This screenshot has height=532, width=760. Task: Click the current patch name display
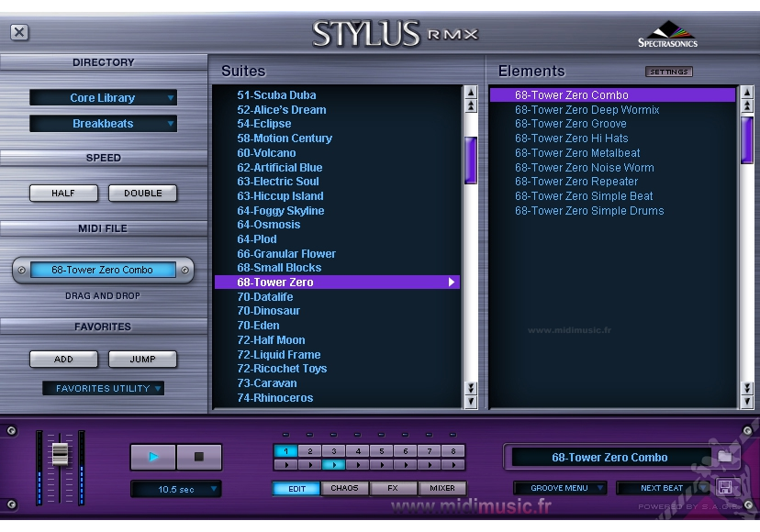[609, 457]
